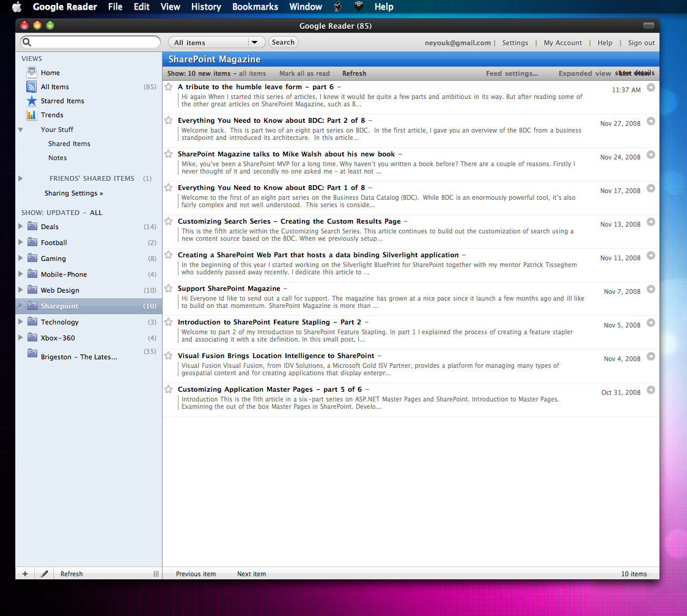The height and width of the screenshot is (616, 687).
Task: Expand the Deals folder triangle
Action: click(x=20, y=226)
